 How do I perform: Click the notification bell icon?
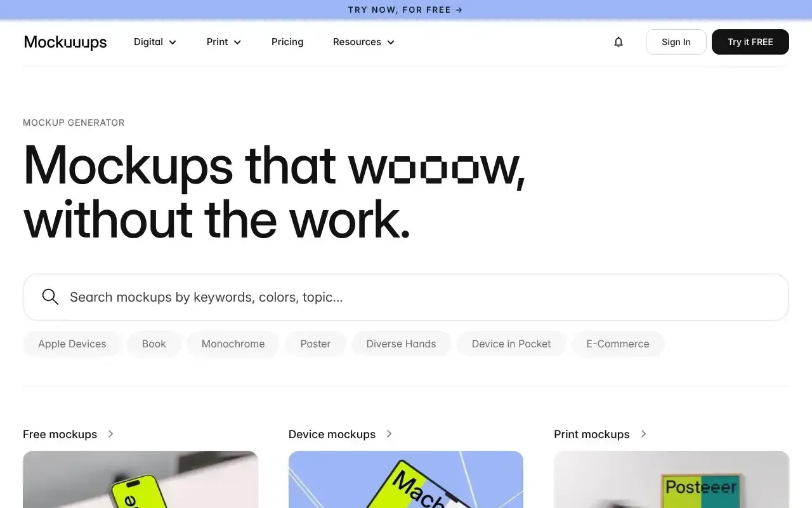(x=618, y=42)
